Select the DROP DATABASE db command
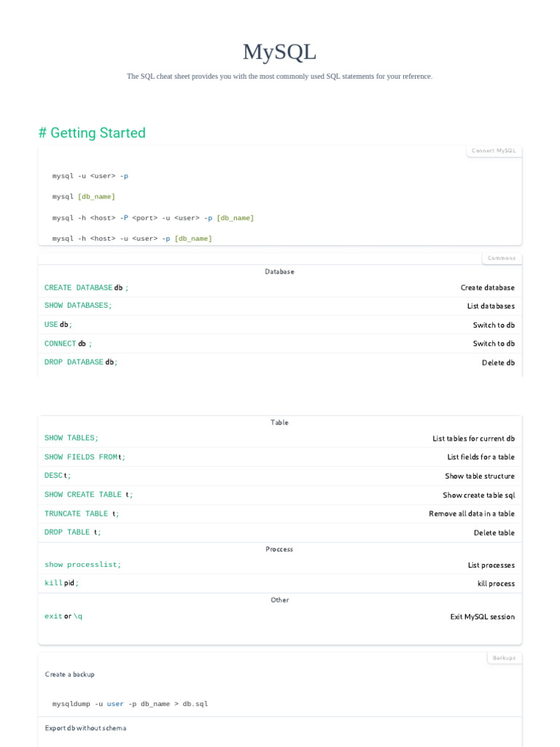The image size is (560, 747). coord(81,363)
